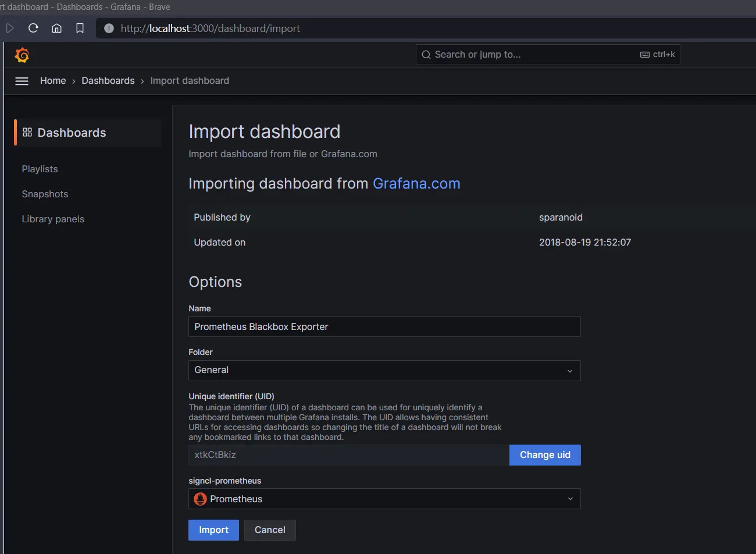
Task: Go to Home breadcrumb
Action: coord(53,80)
